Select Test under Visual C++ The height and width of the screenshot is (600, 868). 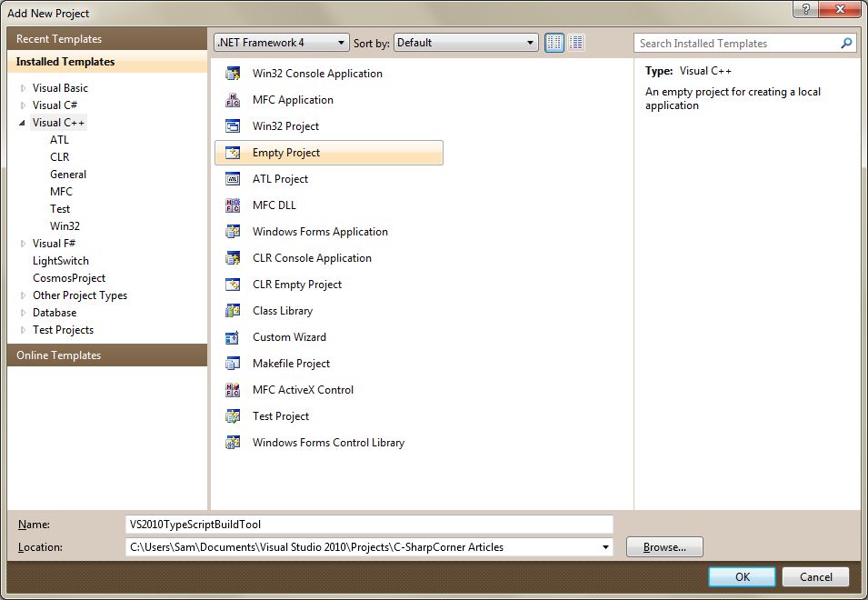pyautogui.click(x=60, y=209)
